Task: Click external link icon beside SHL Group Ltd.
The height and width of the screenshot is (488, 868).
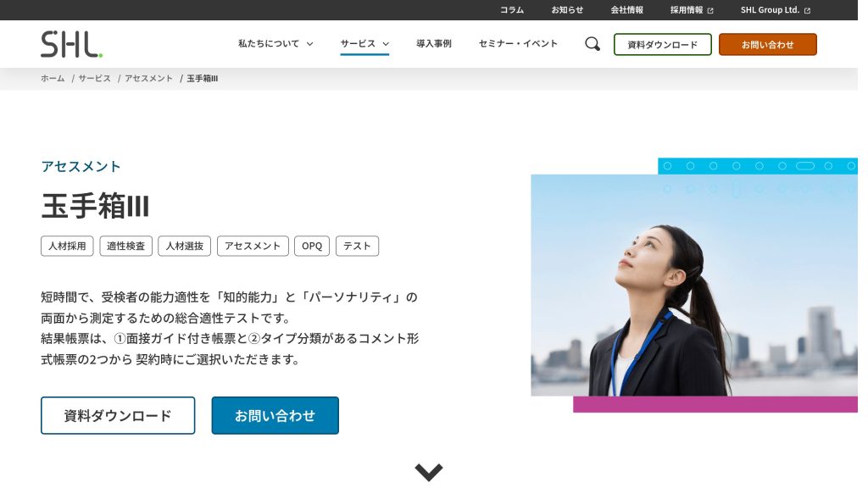Action: [807, 10]
